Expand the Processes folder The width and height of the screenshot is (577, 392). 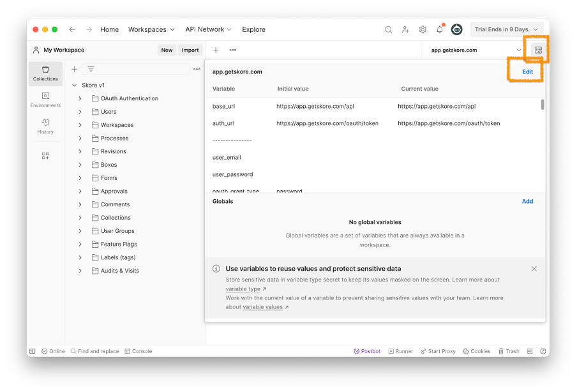coord(80,138)
